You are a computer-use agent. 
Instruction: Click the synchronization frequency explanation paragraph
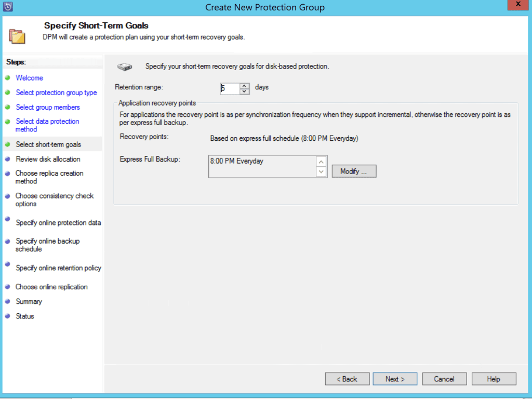315,118
